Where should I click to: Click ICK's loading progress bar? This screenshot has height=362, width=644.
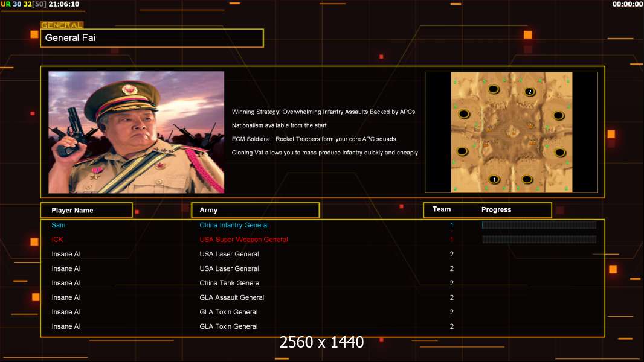tap(539, 240)
